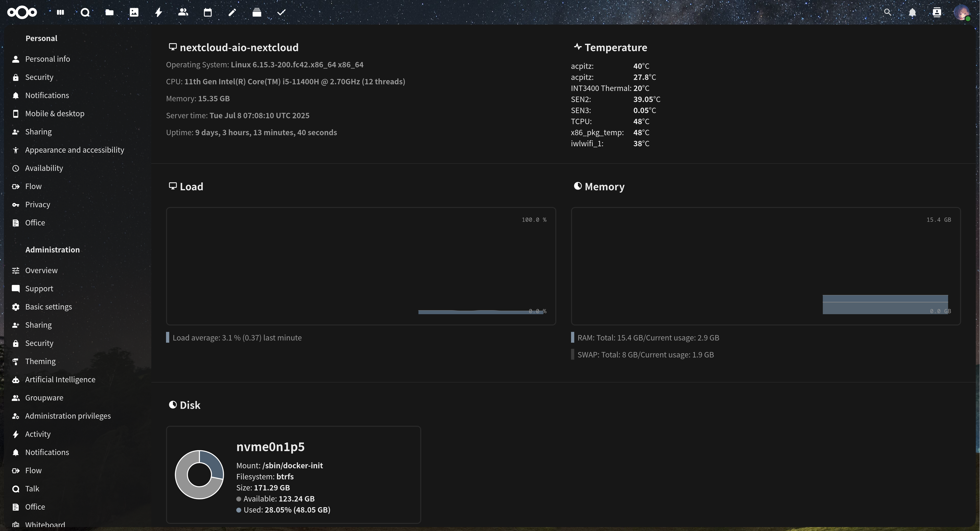Click the Load average 3.1 % text

[x=237, y=338]
